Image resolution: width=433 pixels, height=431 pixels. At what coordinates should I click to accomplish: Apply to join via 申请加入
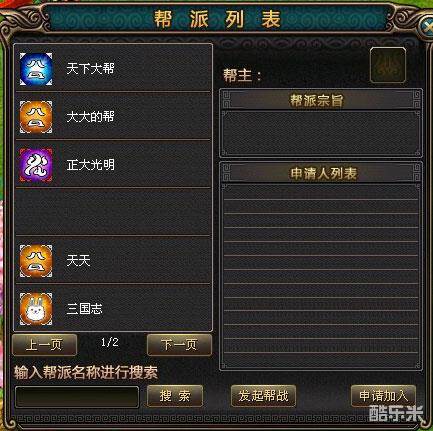pyautogui.click(x=383, y=396)
